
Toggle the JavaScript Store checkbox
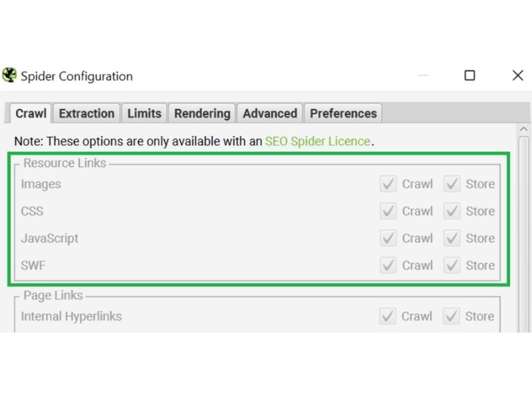coord(452,238)
